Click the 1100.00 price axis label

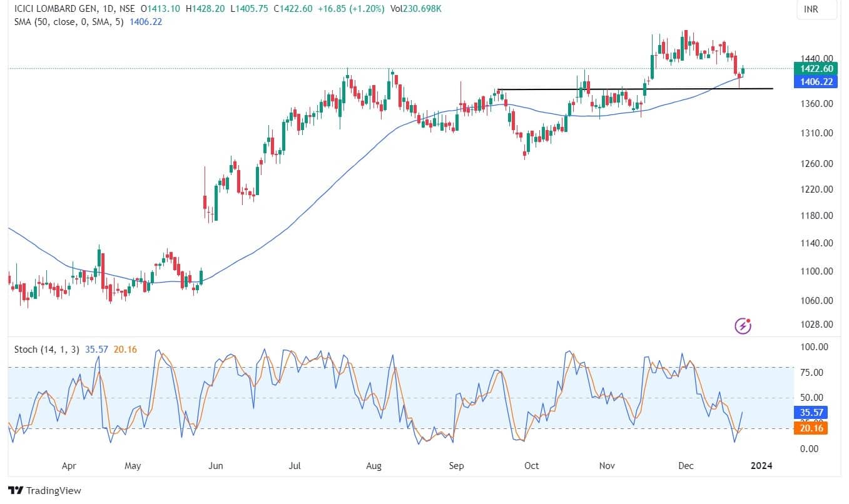[x=816, y=271]
